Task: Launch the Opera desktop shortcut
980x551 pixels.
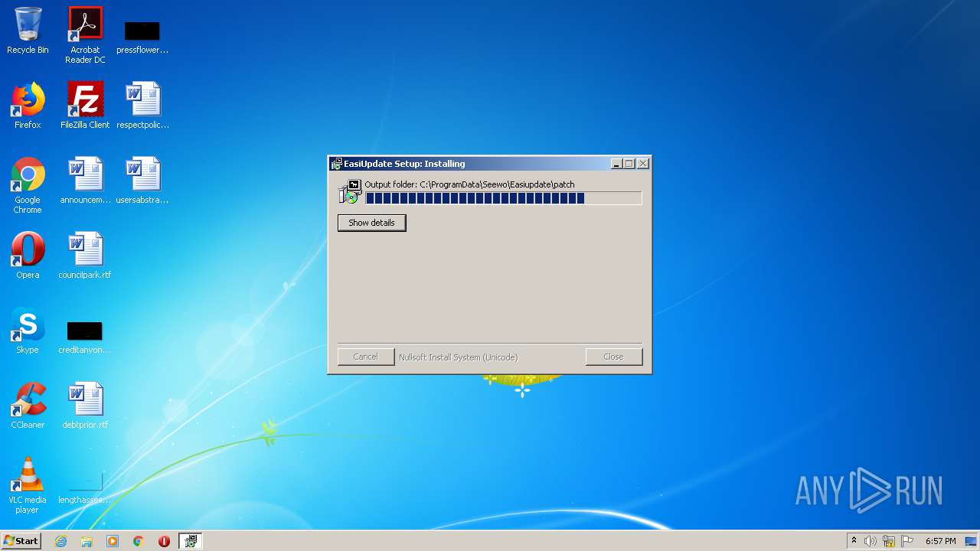Action: click(28, 256)
